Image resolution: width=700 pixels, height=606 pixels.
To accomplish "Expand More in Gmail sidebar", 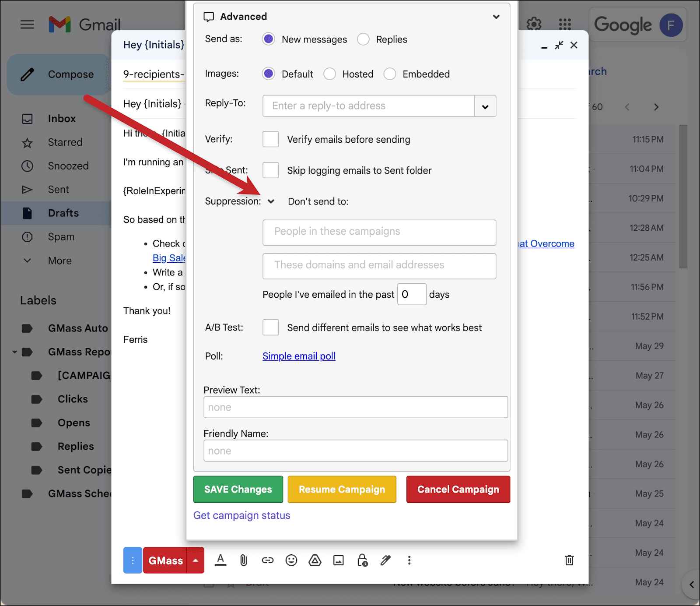I will 59,261.
